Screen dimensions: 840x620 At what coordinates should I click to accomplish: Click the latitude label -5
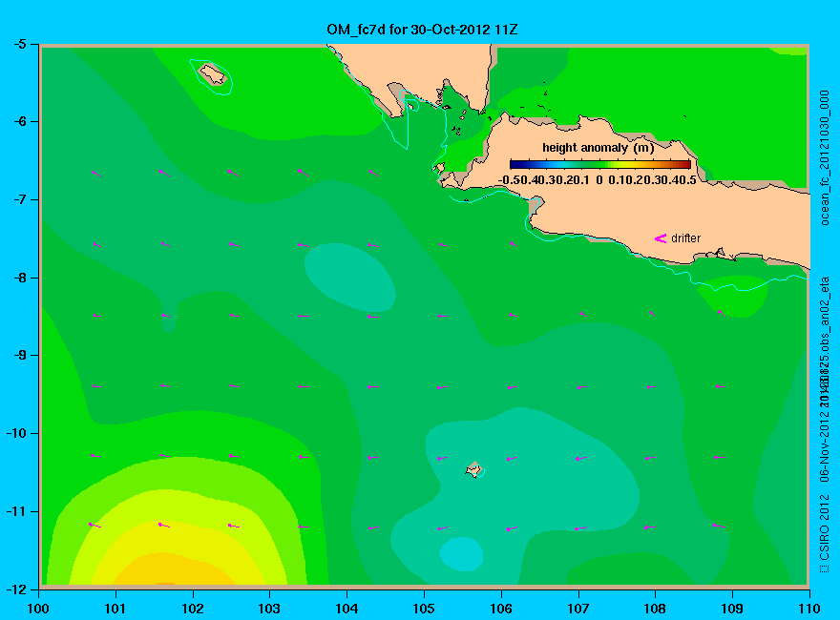tap(20, 44)
